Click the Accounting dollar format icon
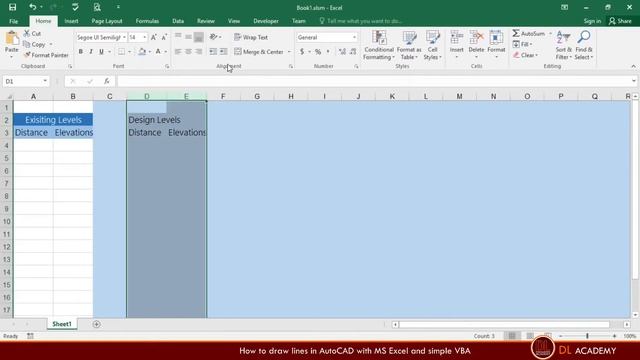 (x=302, y=52)
